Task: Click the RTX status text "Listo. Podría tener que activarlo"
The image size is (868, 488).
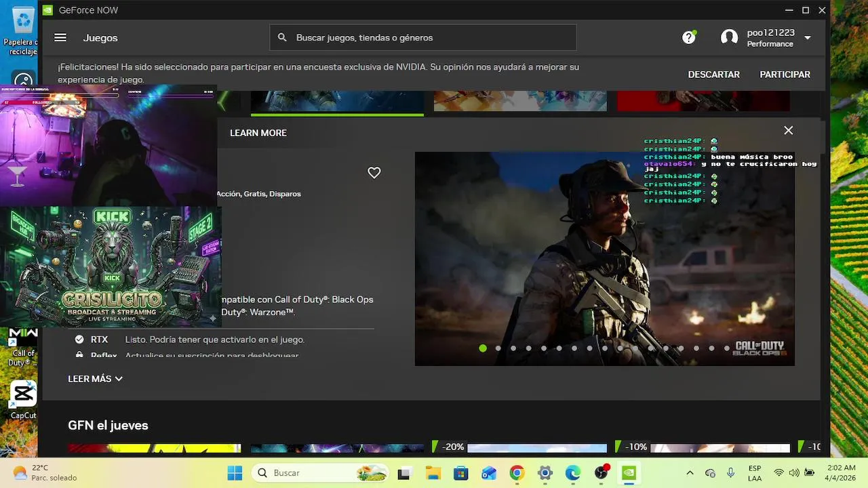Action: click(215, 340)
